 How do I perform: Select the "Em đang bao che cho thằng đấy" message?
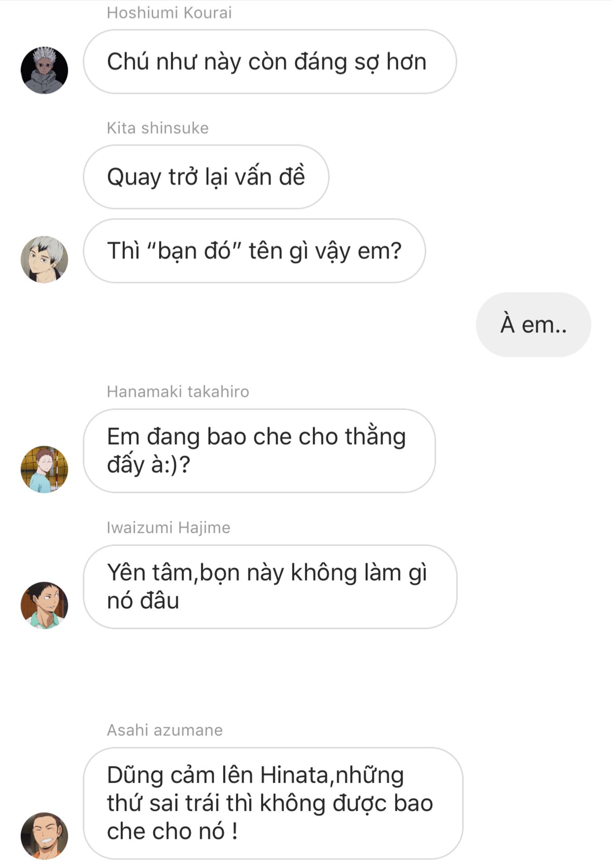click(259, 451)
